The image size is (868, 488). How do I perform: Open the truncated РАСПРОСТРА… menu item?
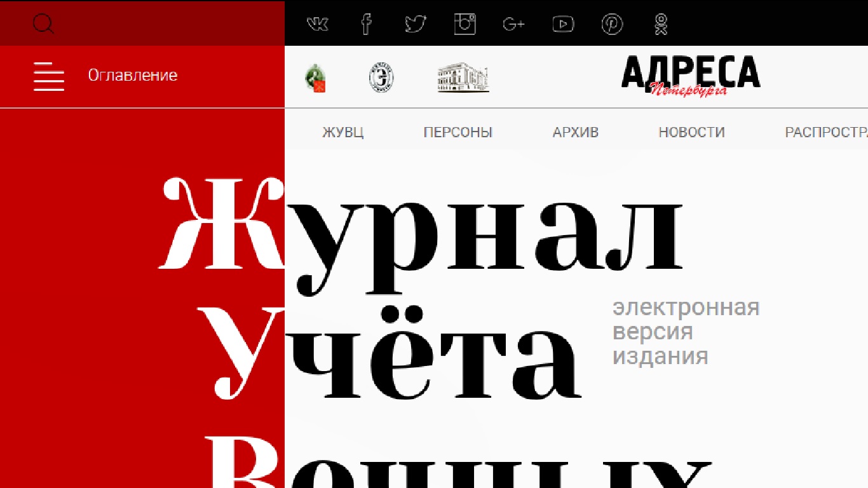[x=825, y=132]
